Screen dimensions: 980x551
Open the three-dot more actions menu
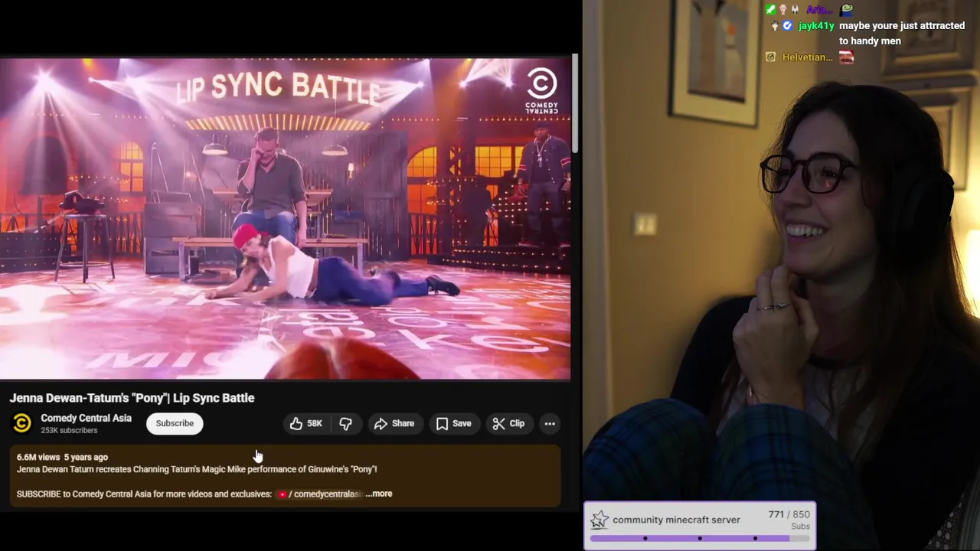click(x=550, y=423)
